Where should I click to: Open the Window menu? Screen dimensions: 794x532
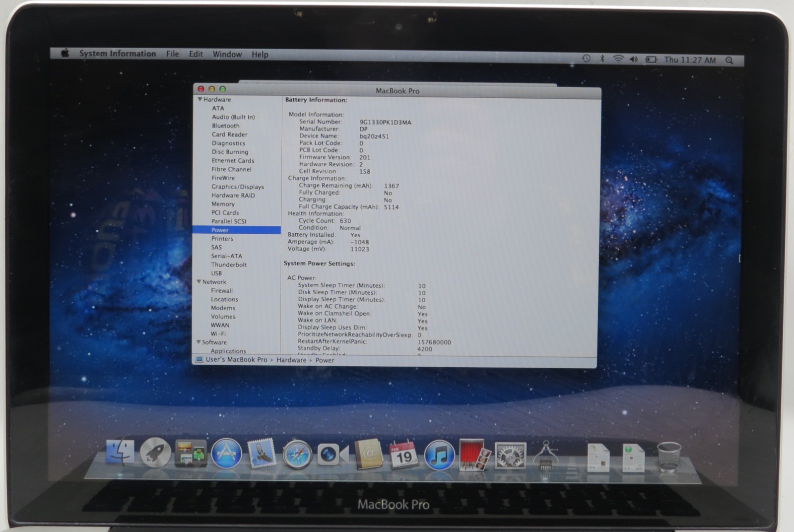(x=227, y=54)
